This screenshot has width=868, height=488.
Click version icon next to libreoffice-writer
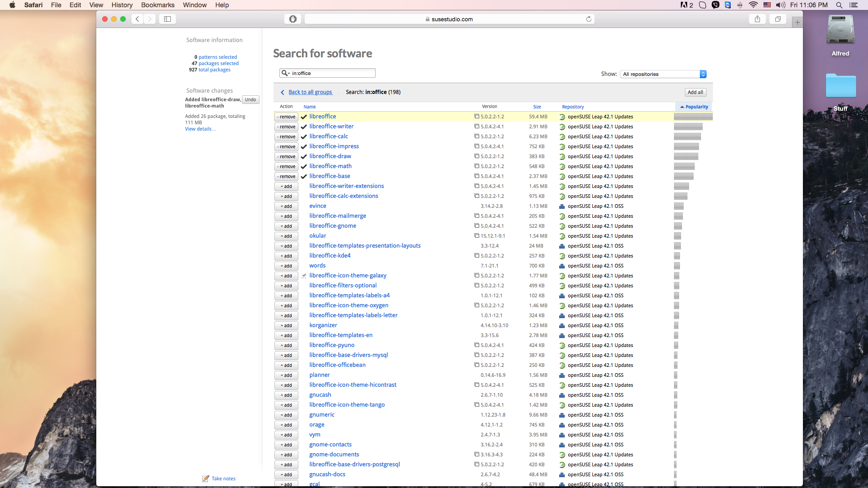(x=476, y=126)
